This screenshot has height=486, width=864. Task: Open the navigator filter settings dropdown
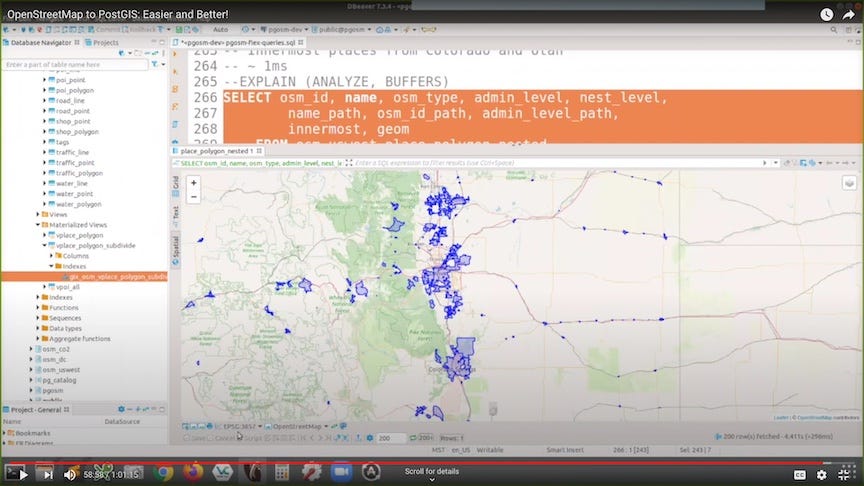pyautogui.click(x=163, y=64)
